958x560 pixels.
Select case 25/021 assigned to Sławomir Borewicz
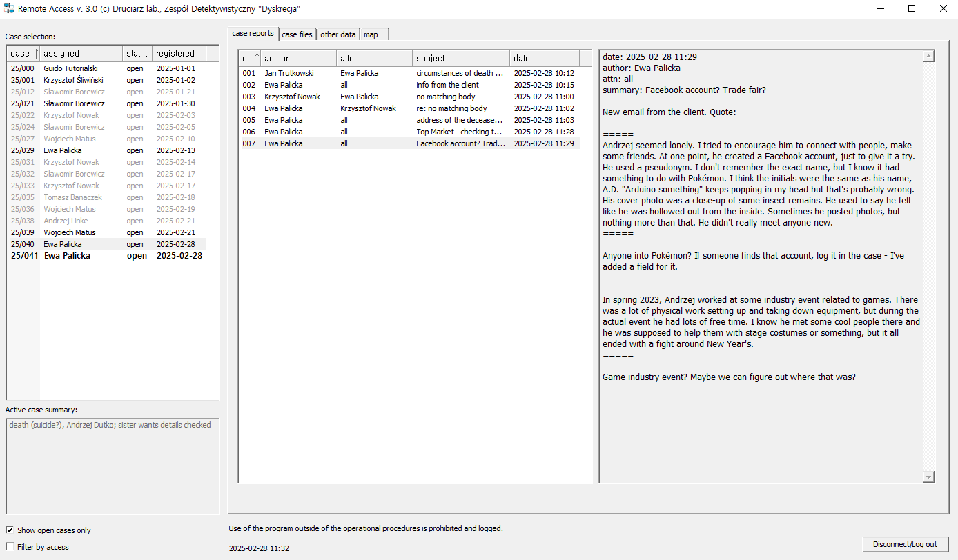point(107,103)
